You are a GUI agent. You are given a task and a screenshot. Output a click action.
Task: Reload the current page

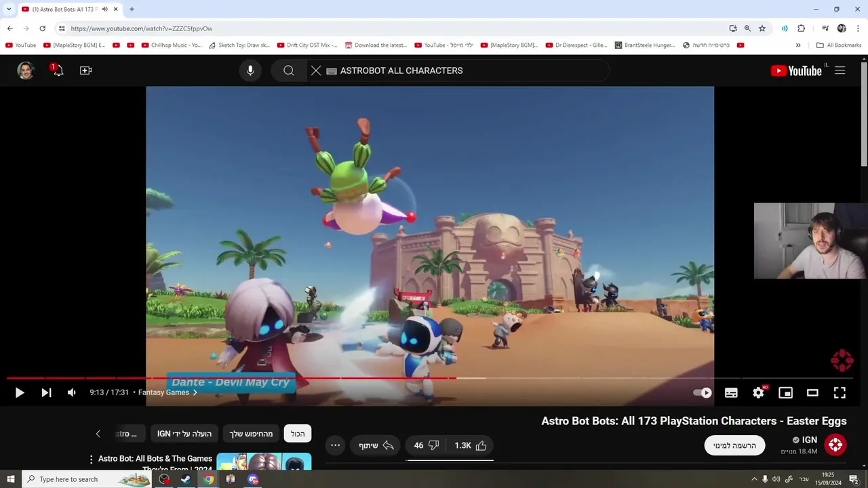(42, 28)
